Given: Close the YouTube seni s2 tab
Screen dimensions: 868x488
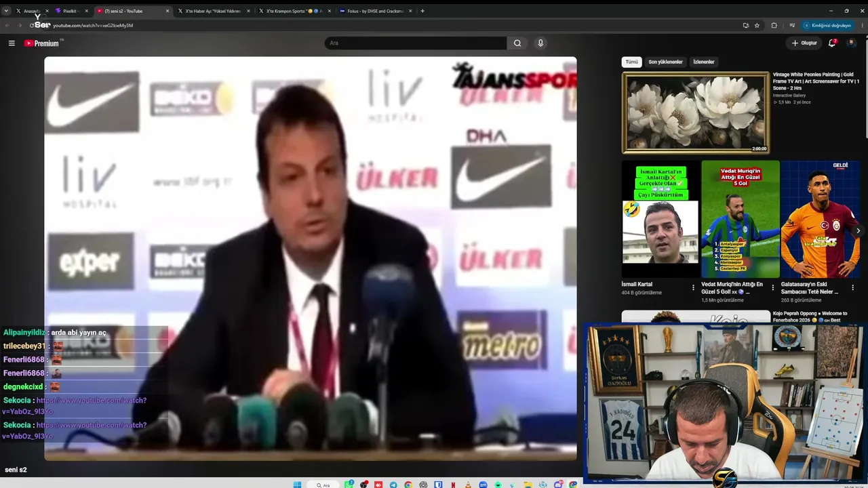Looking at the screenshot, I should coord(167,11).
